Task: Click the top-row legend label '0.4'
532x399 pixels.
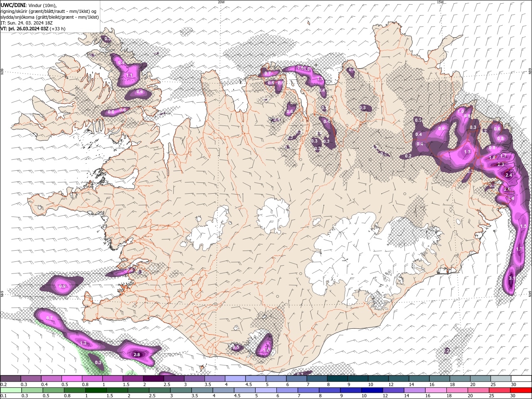Action: tap(44, 384)
